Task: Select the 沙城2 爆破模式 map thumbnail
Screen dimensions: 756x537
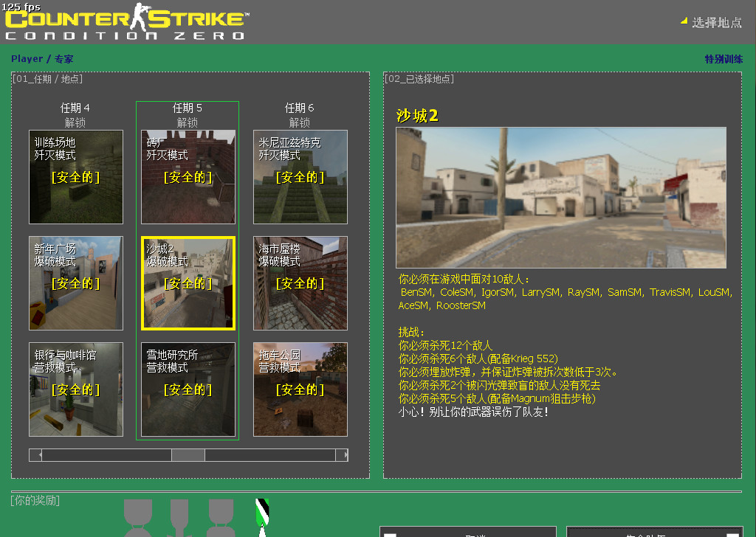Action: click(188, 283)
